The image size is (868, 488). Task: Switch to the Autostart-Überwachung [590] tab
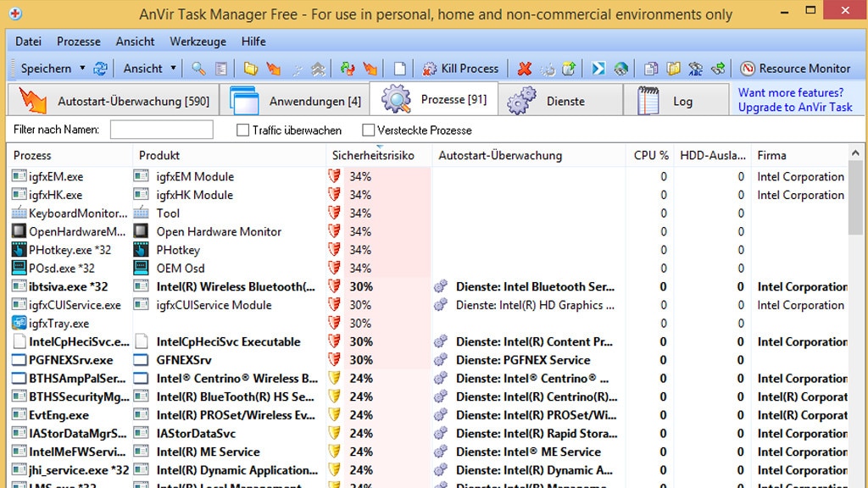point(114,101)
